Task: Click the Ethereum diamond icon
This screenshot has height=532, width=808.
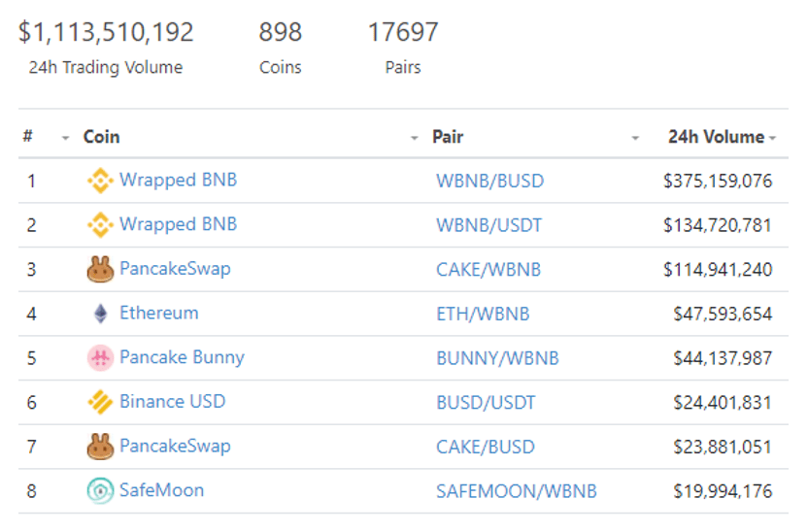Action: [x=100, y=314]
